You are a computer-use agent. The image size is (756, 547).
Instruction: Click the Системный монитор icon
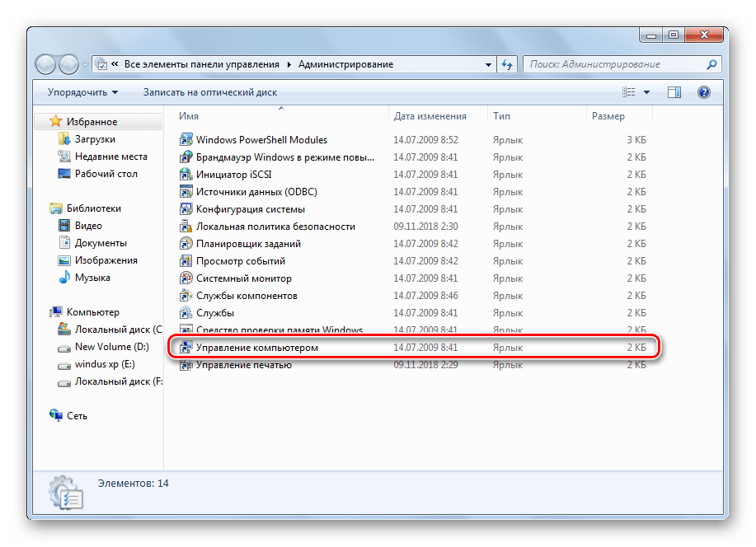coord(185,278)
